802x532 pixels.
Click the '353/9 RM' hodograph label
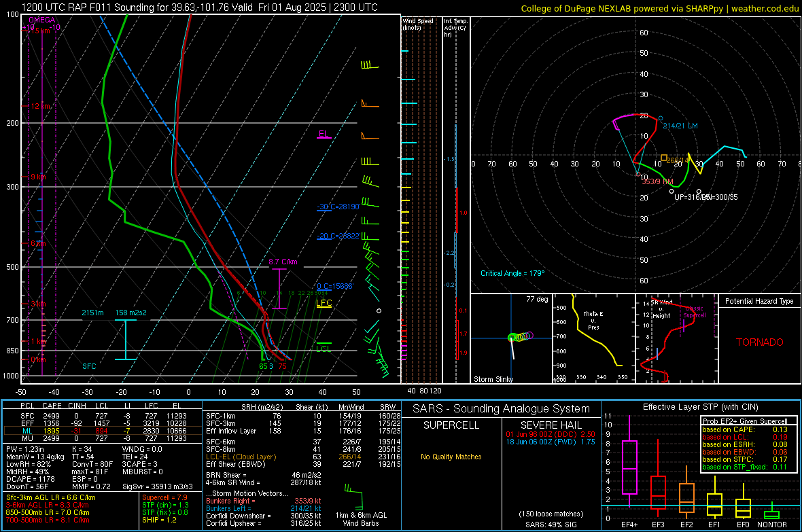coord(657,181)
